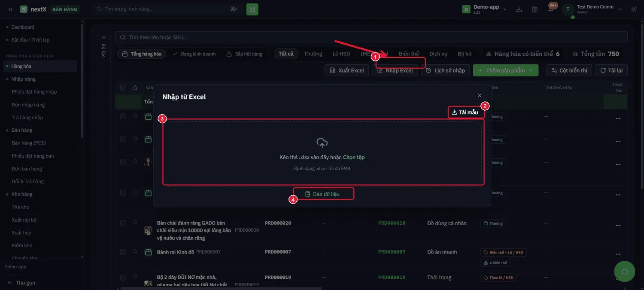Click the horizontal scrollbar under the product table
644x290 pixels.
[x=221, y=288]
